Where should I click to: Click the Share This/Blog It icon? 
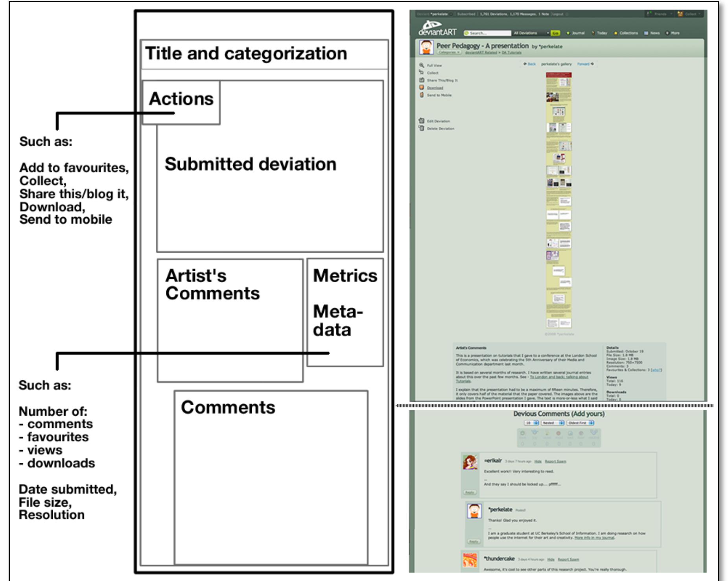tap(421, 80)
